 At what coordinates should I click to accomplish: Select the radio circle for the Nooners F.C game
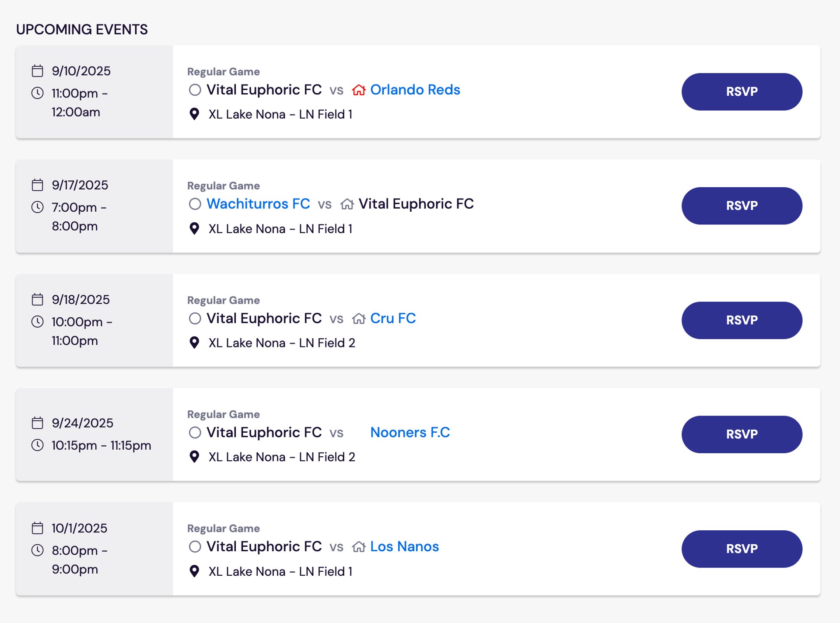click(195, 433)
